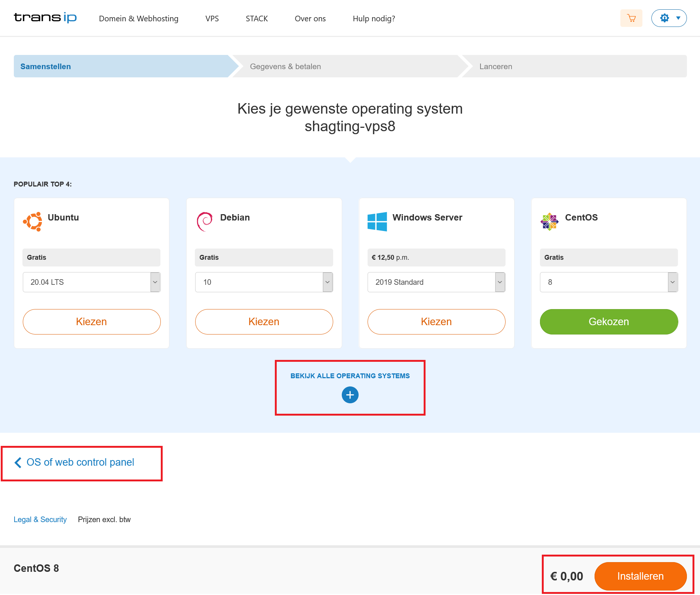The width and height of the screenshot is (700, 595).
Task: Click the CentOS card title
Action: (581, 218)
